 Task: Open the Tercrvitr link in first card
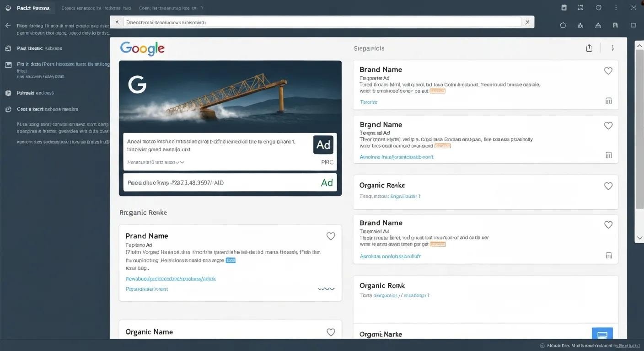click(369, 102)
